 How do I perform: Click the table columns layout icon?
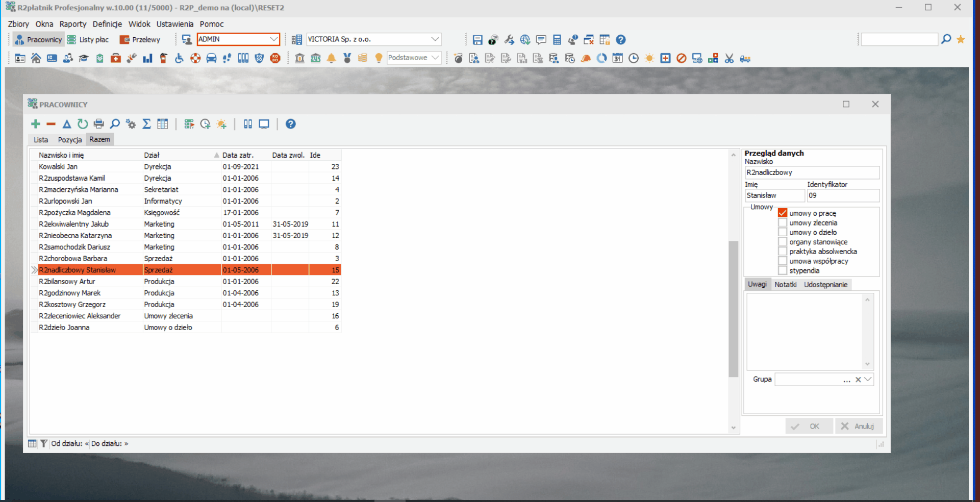click(x=163, y=124)
